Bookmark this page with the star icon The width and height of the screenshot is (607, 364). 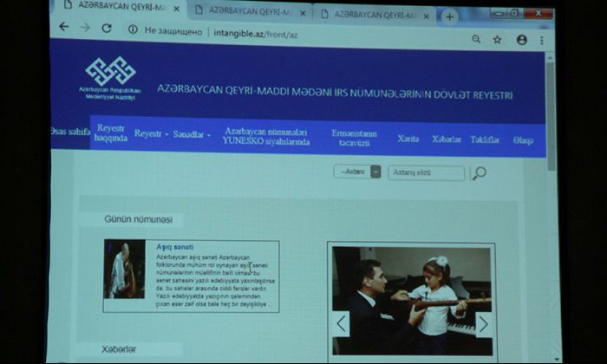(498, 39)
